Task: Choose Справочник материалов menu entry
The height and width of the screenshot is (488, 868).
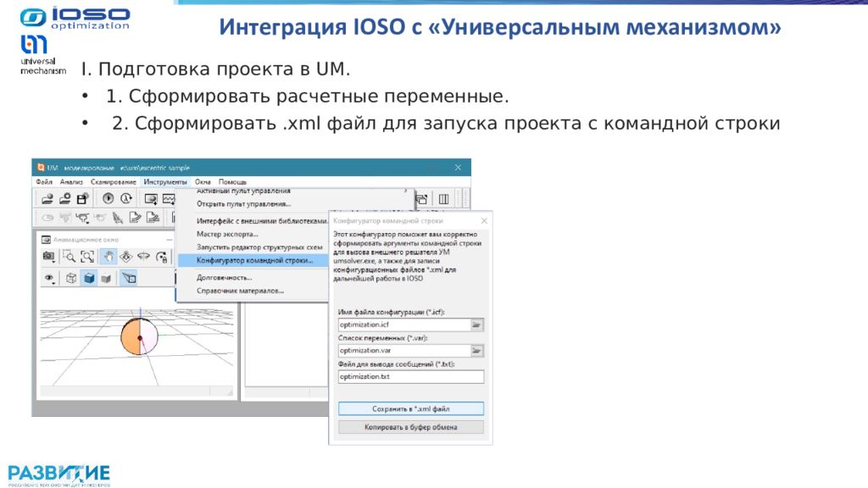Action: [240, 291]
